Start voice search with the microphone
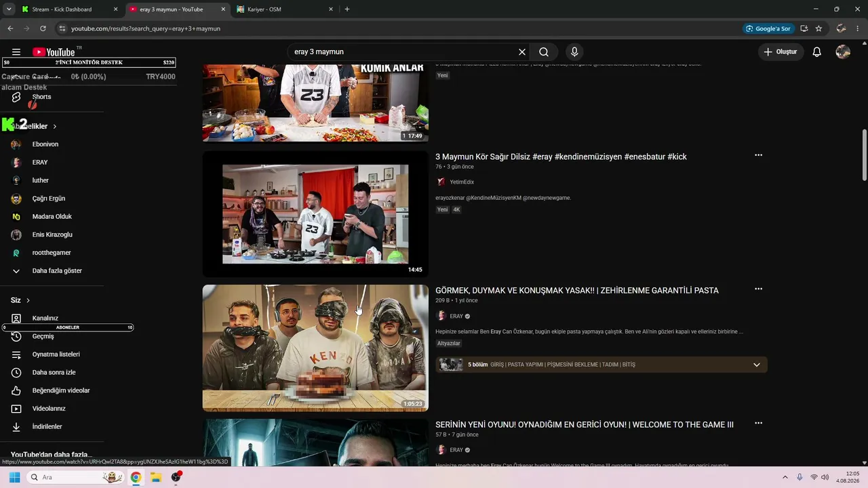Screen dimensions: 868x488 574,52
